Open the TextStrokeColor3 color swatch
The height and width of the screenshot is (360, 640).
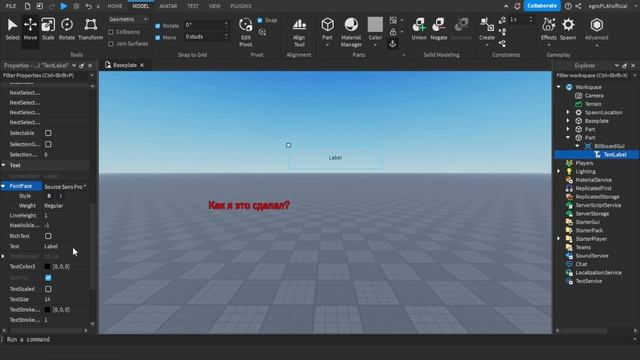[x=48, y=310]
